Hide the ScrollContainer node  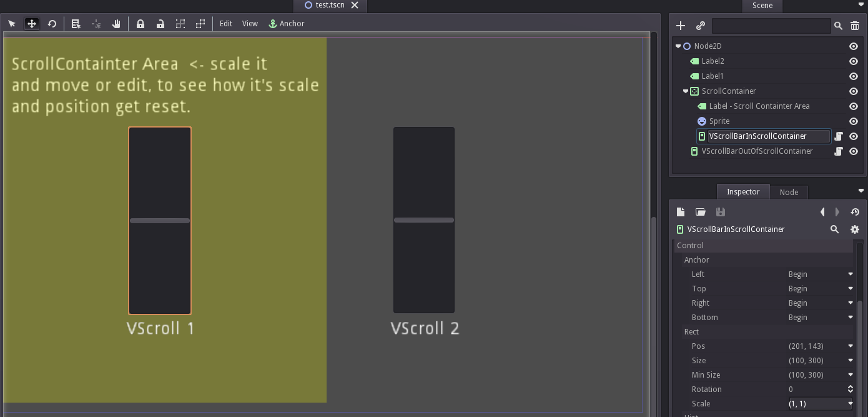tap(853, 91)
